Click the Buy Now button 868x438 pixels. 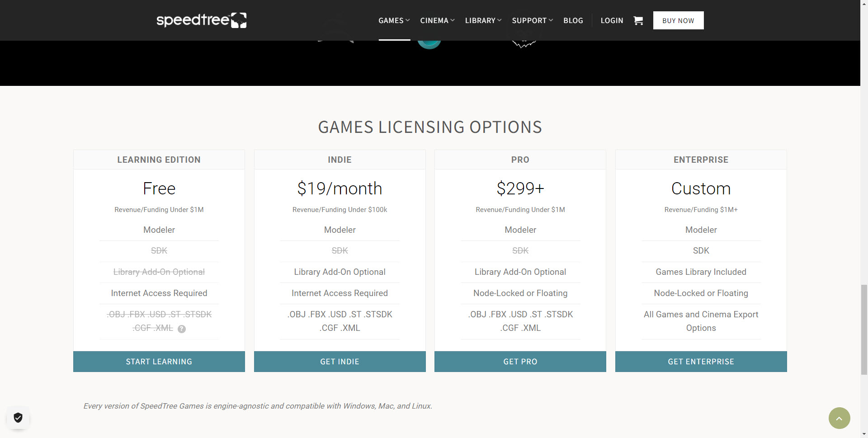678,20
